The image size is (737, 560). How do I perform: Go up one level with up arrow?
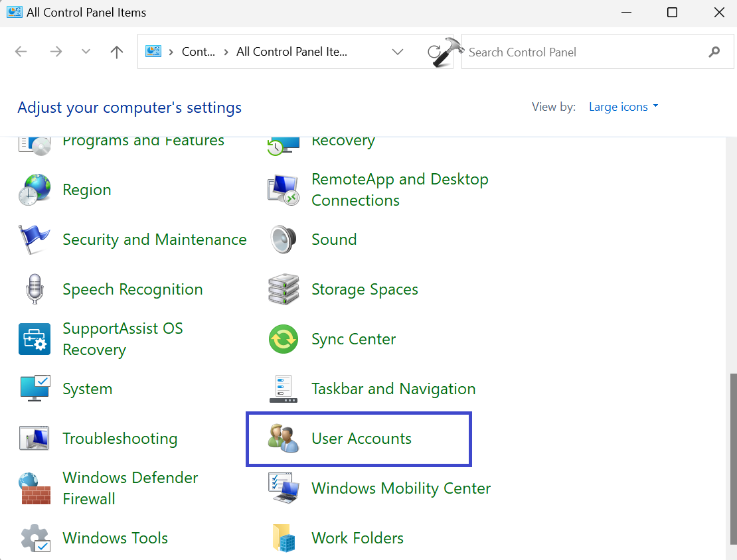pos(117,52)
